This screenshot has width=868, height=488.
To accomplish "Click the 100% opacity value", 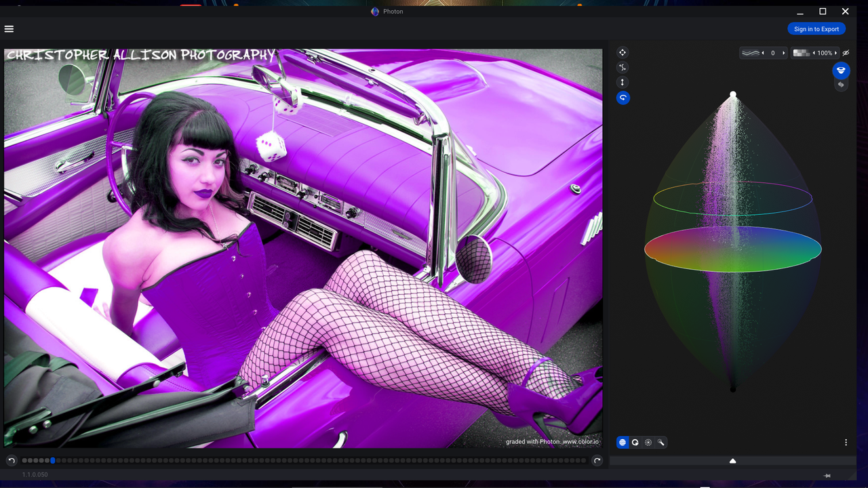I will pyautogui.click(x=825, y=53).
